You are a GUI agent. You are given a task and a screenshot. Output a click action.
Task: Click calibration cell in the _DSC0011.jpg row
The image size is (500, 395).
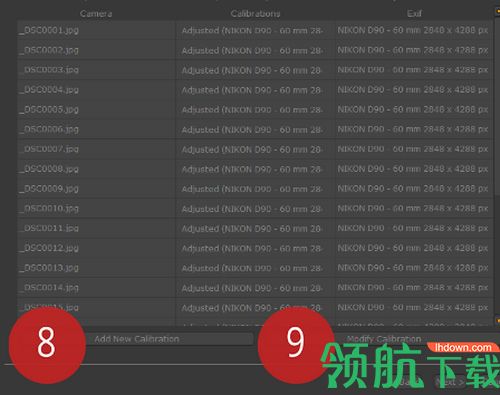pyautogui.click(x=255, y=228)
